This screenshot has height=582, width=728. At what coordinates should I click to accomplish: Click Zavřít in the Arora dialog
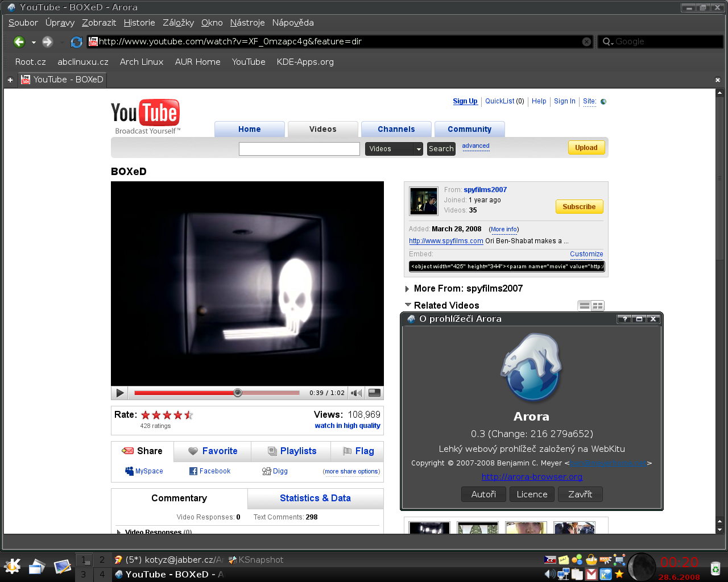(x=580, y=494)
